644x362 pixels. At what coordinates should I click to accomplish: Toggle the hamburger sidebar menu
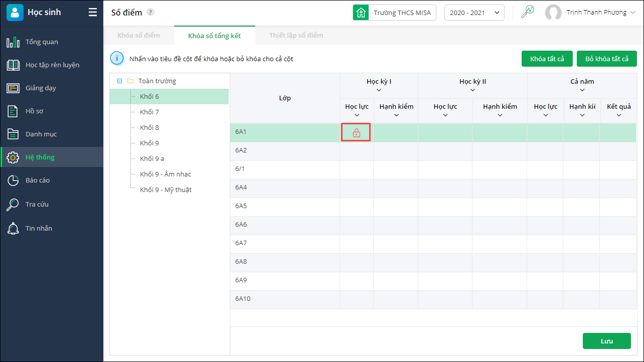93,13
